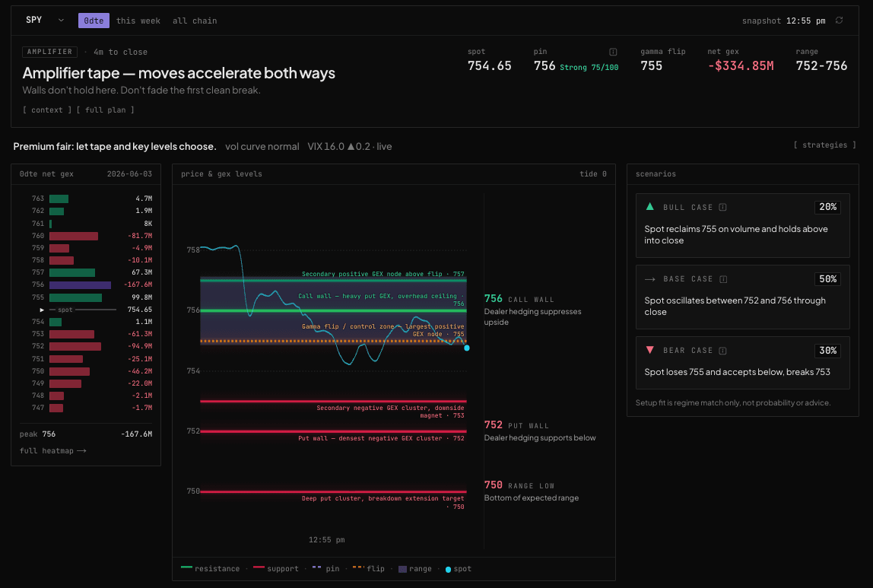
Task: Refresh the snapshot with the reload icon
Action: click(839, 20)
